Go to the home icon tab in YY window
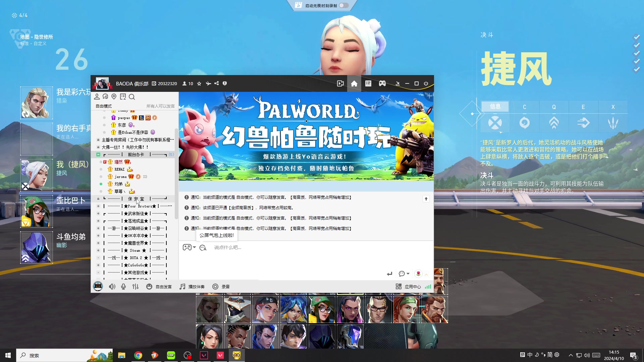This screenshot has height=362, width=644. (354, 83)
